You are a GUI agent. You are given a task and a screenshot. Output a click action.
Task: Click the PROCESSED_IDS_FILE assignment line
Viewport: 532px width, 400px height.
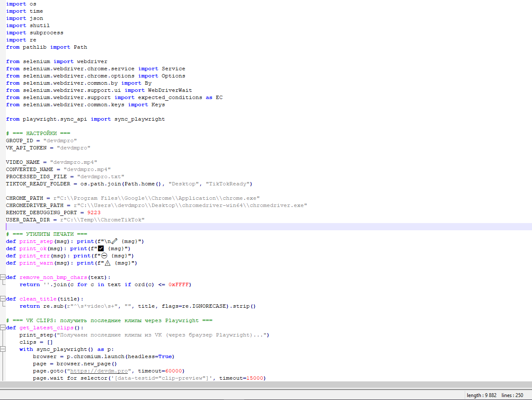coord(65,177)
